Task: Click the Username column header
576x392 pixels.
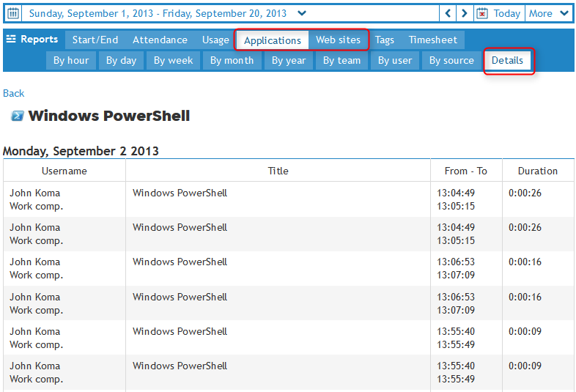Action: click(x=64, y=171)
